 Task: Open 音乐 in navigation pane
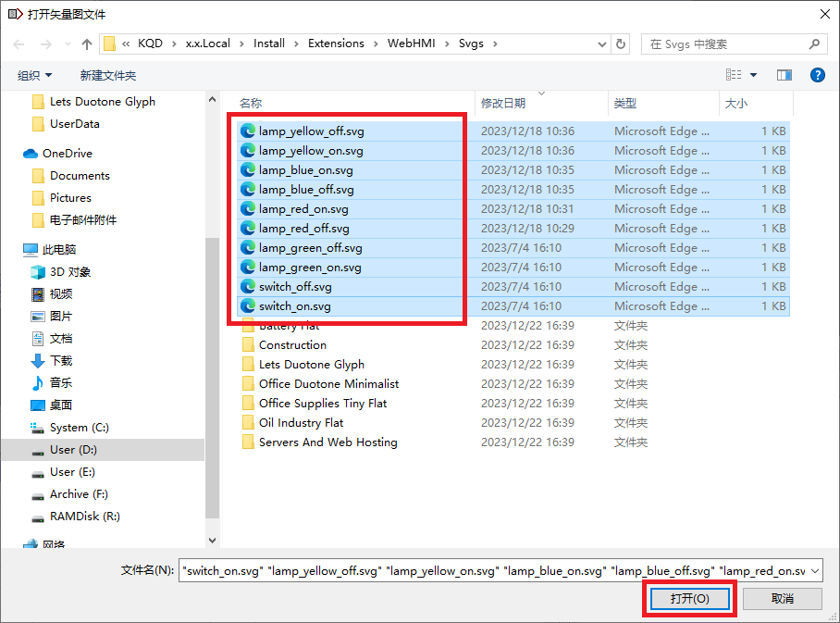click(x=61, y=383)
